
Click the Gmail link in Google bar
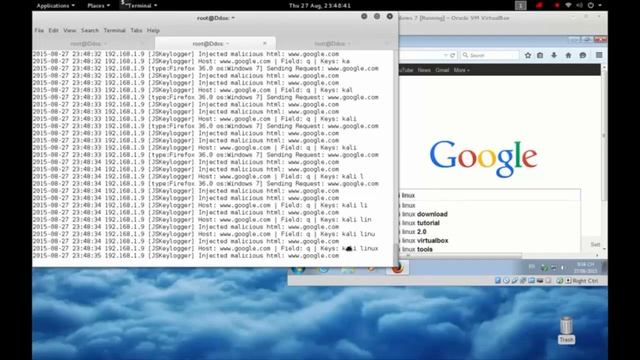pos(442,70)
